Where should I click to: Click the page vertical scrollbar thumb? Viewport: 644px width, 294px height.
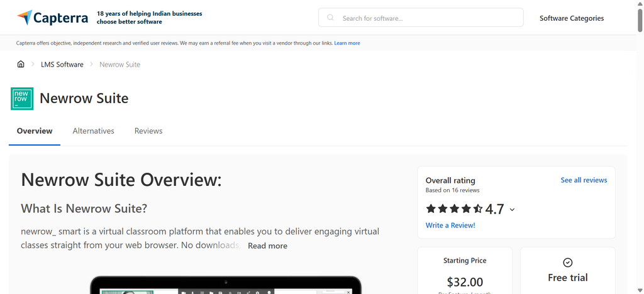pyautogui.click(x=640, y=19)
